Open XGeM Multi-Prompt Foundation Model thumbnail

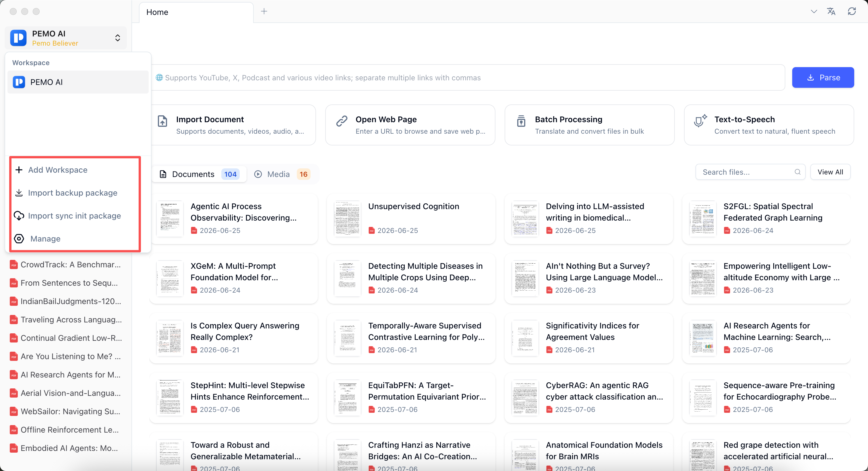[x=170, y=278]
